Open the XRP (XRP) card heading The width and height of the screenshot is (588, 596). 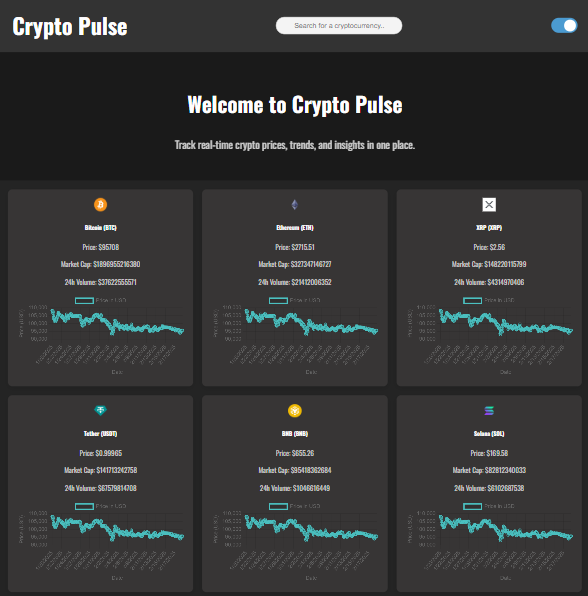(489, 228)
